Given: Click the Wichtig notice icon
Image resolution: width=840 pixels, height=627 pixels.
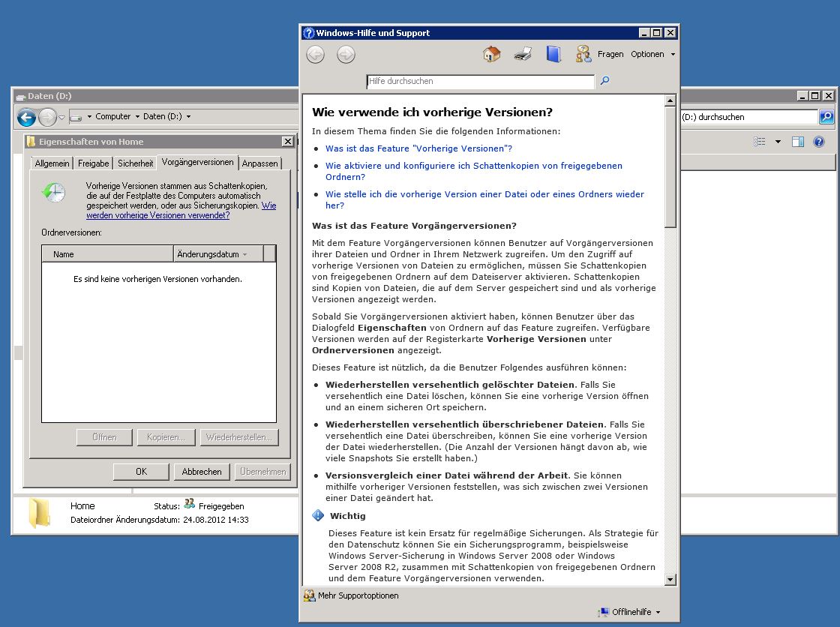Looking at the screenshot, I should point(318,515).
